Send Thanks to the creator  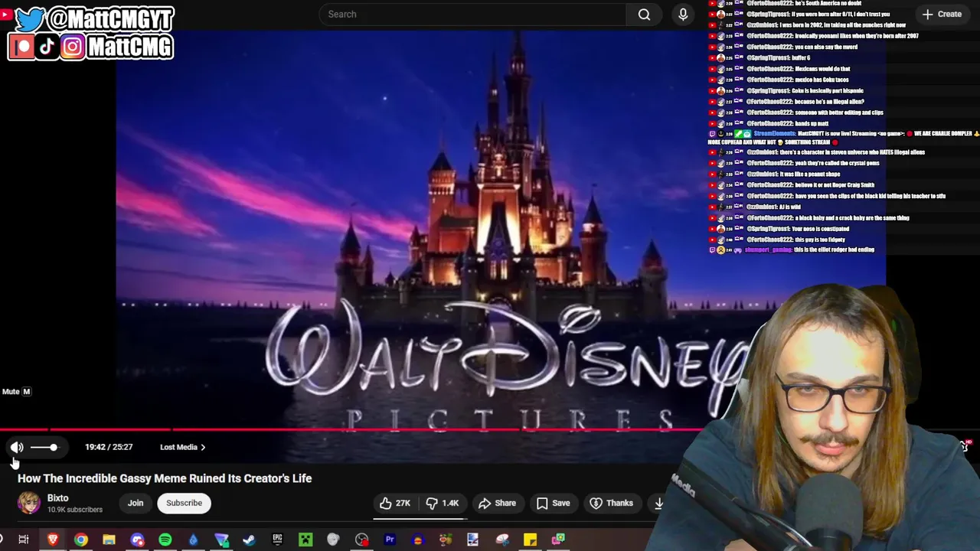(611, 503)
